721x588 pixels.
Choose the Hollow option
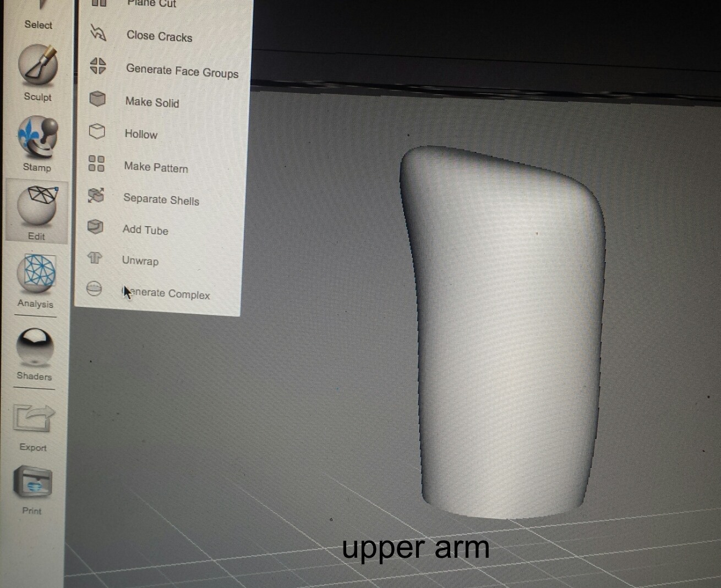pyautogui.click(x=141, y=134)
